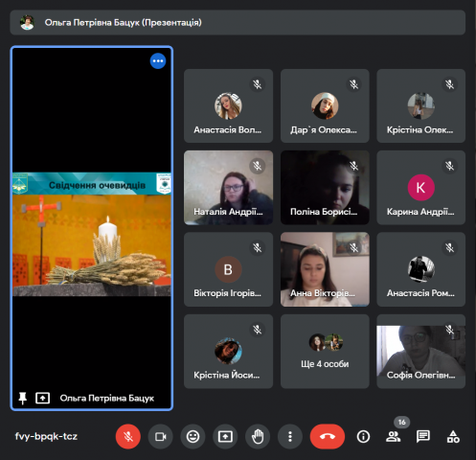
Task: Open blue three-dot options on presentation tile
Action: click(158, 61)
